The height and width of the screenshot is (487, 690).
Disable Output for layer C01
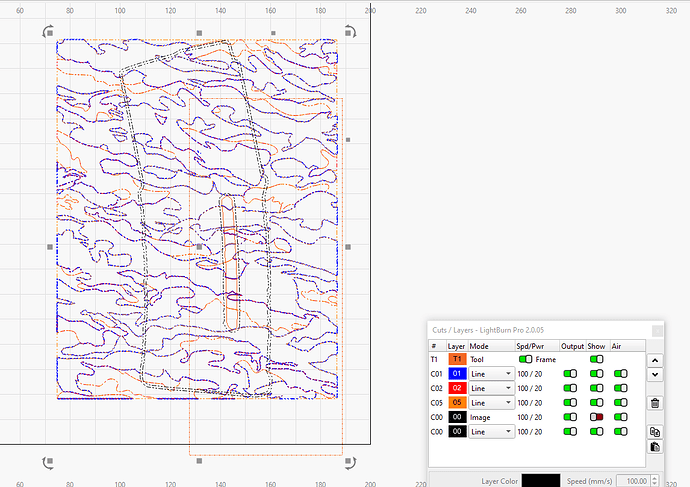[570, 373]
